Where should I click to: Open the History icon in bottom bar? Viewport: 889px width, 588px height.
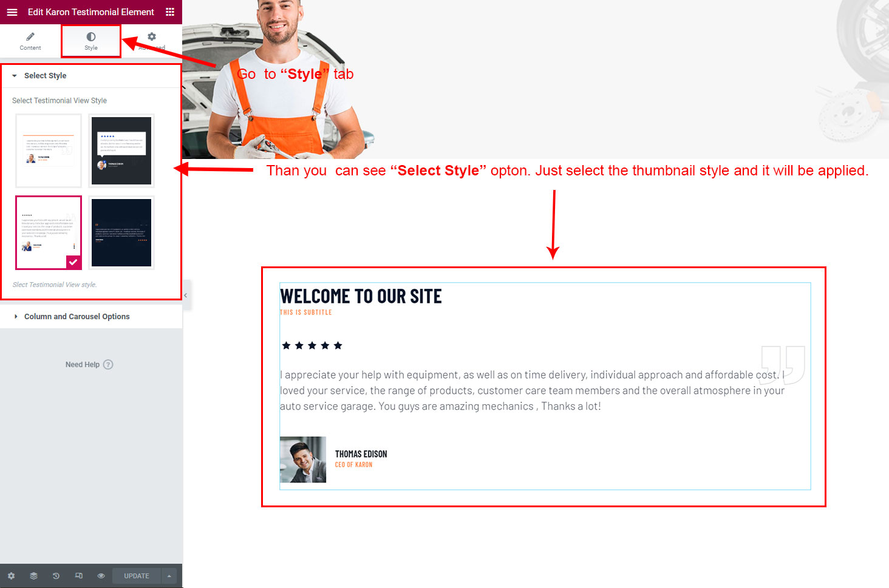pyautogui.click(x=56, y=576)
